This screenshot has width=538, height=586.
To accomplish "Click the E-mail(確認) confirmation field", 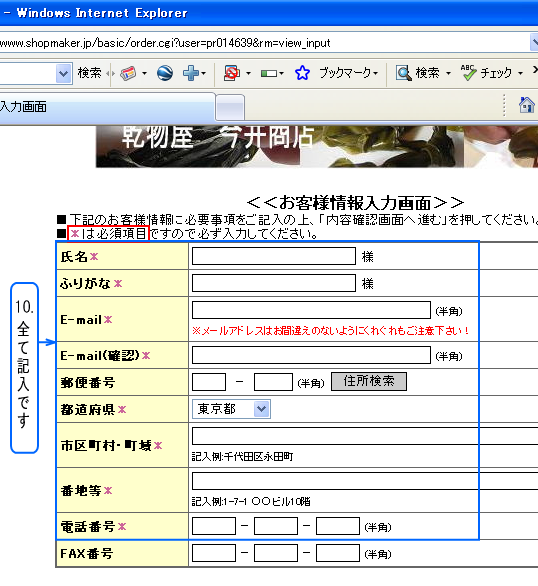I will coord(311,355).
